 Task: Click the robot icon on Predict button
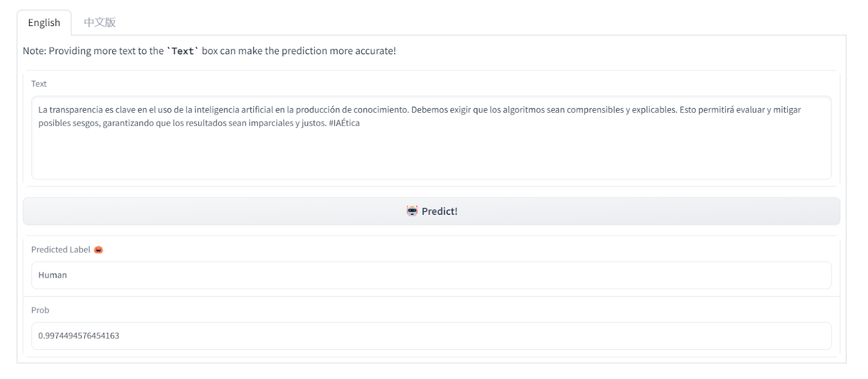[412, 211]
